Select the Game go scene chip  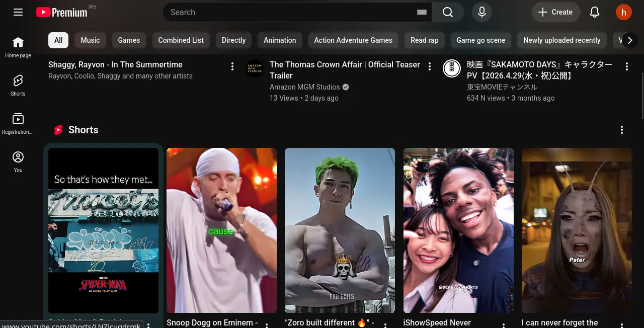481,40
